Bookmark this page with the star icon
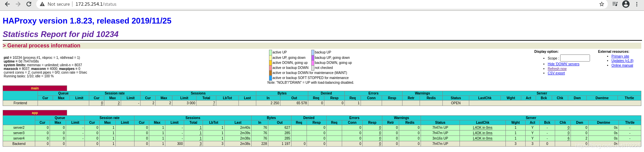The height and width of the screenshot is (152, 644). tap(602, 4)
